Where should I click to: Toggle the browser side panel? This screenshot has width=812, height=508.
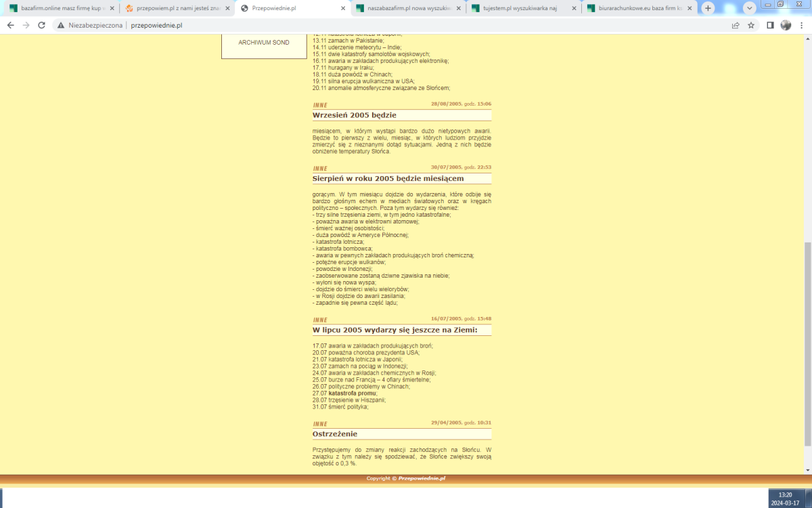(770, 25)
